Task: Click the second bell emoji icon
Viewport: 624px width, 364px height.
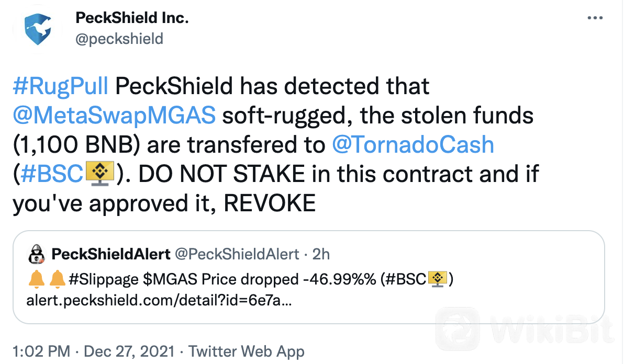Action: 57,279
